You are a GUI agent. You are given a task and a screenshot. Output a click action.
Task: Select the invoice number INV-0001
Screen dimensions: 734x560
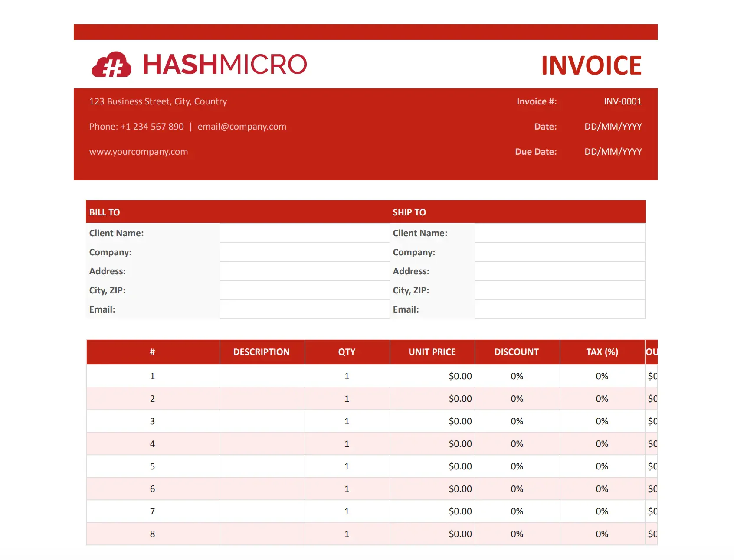pyautogui.click(x=623, y=101)
